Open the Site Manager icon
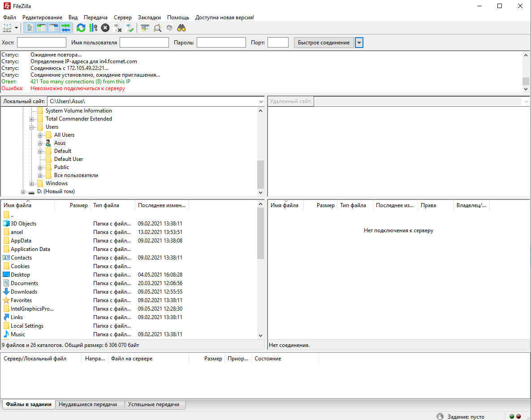This screenshot has height=420, width=531. 7,28
